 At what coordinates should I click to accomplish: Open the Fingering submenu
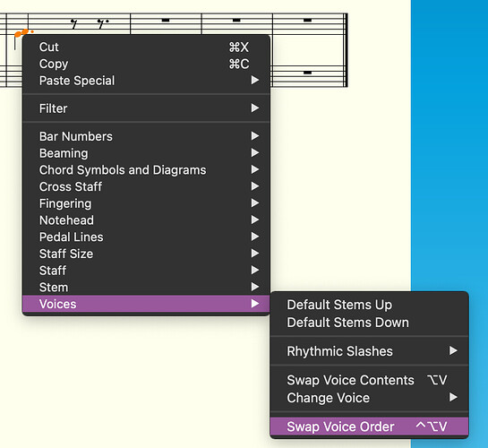coord(146,203)
